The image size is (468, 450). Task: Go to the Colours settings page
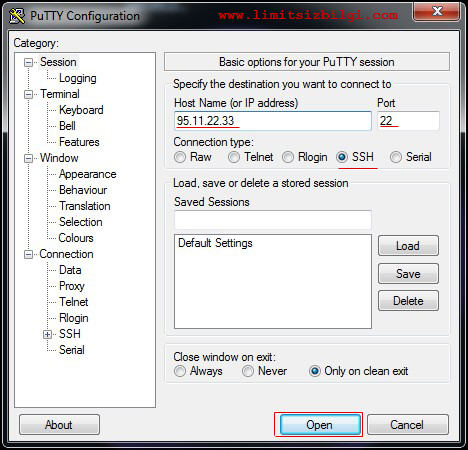click(76, 238)
